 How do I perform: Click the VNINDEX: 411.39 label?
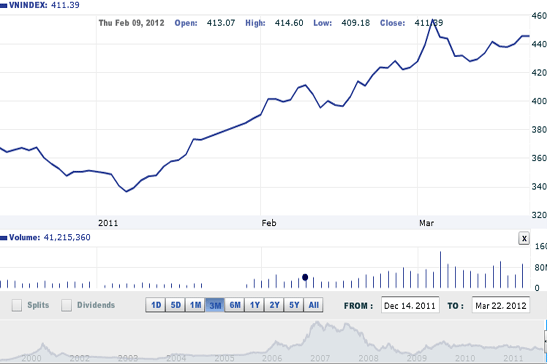pyautogui.click(x=44, y=5)
